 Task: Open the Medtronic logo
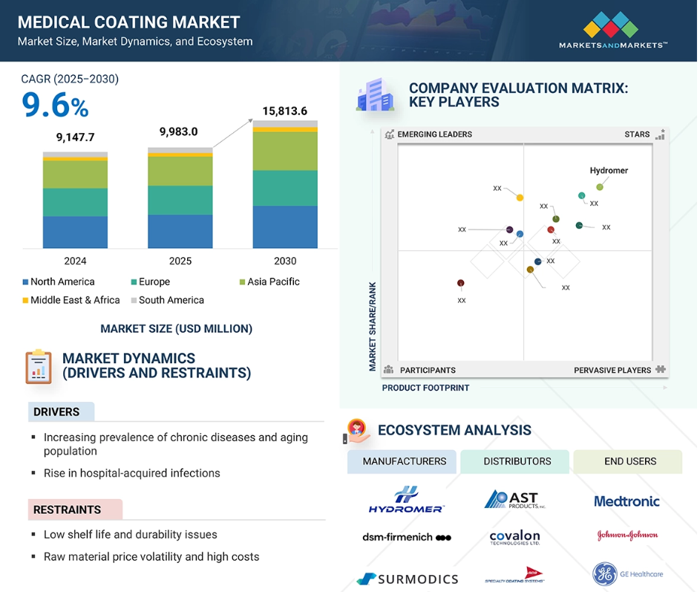point(627,501)
